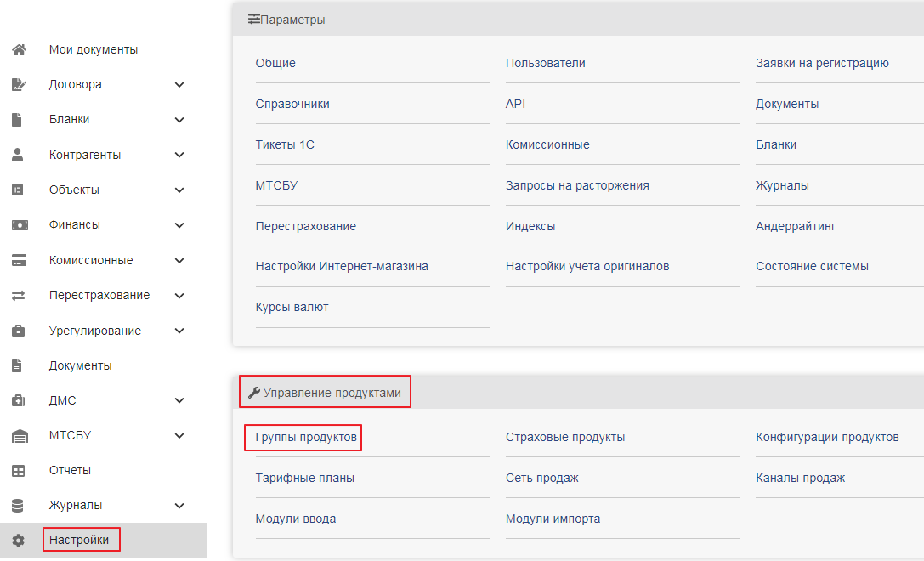
Task: Open the Комиссионные parameters link
Action: [547, 144]
